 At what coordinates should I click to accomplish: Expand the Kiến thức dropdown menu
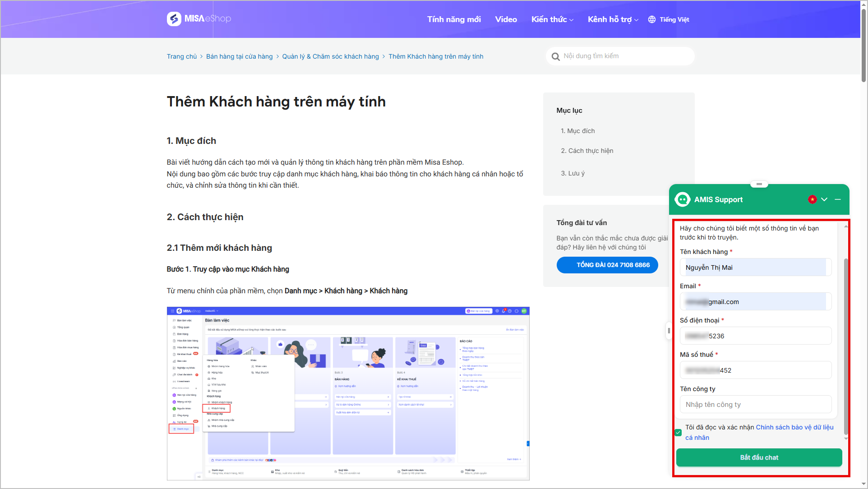pos(552,19)
